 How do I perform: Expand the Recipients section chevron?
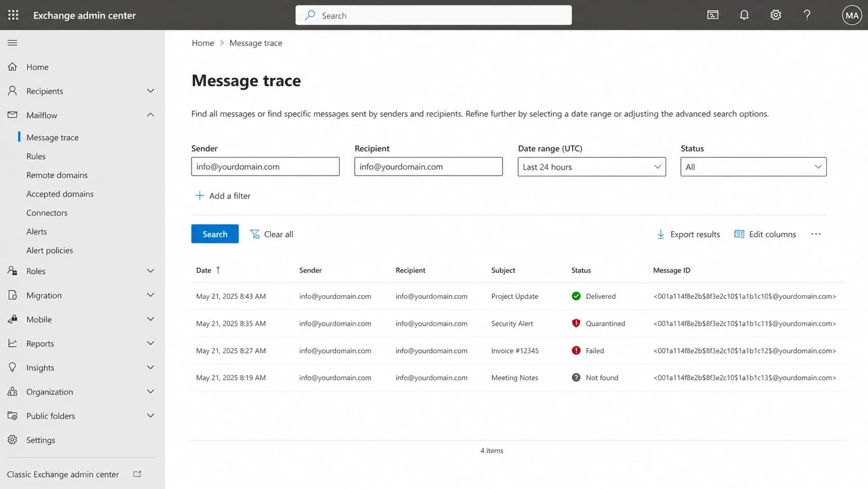151,90
